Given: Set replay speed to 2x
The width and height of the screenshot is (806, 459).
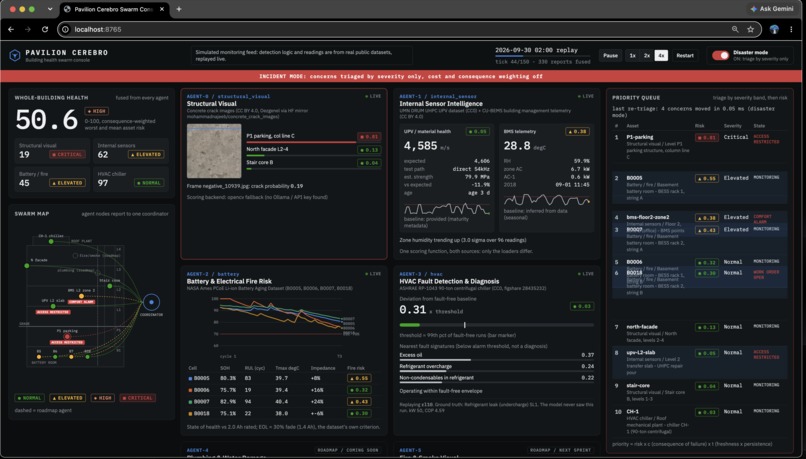Looking at the screenshot, I should [647, 56].
